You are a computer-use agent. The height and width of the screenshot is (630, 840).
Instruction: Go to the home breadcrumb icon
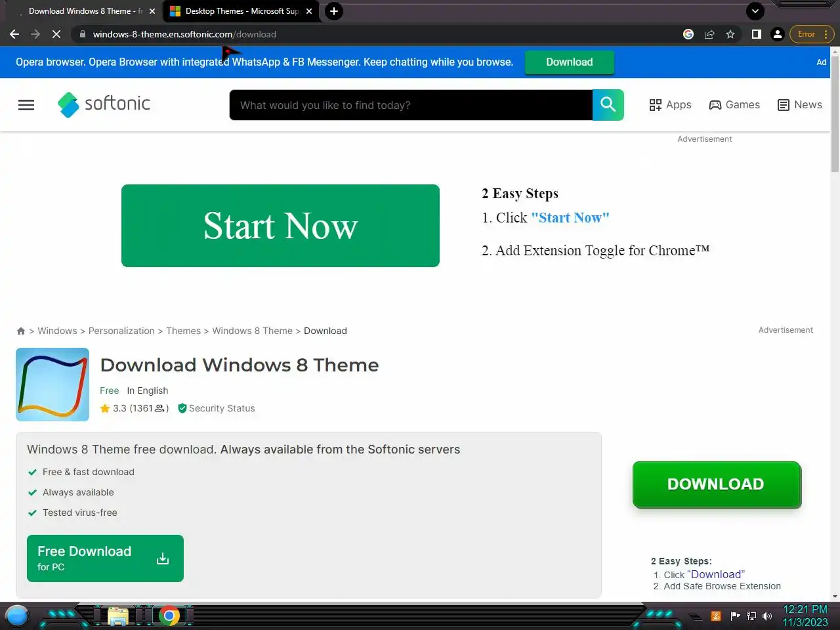(21, 331)
